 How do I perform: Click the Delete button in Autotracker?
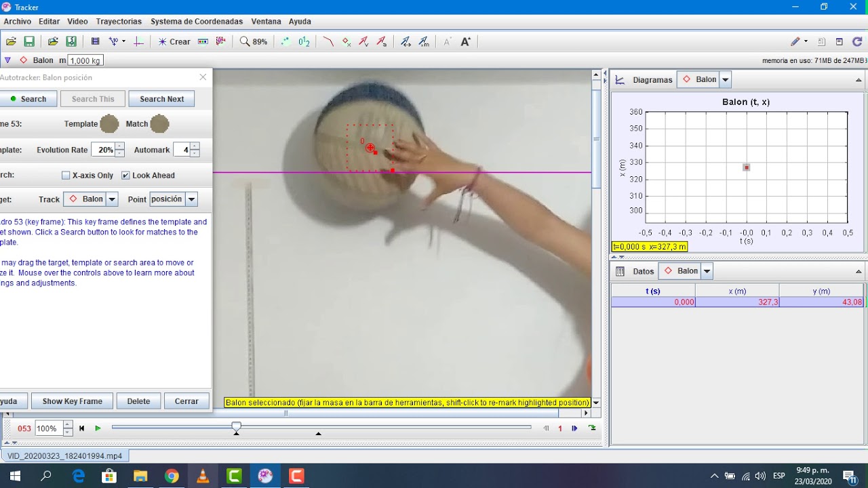click(138, 401)
